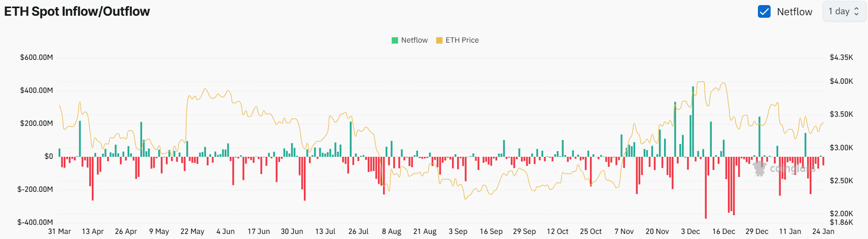Click the yellow ETH Price legend swatch
Viewport: 868px width, 239px height.
[x=439, y=40]
